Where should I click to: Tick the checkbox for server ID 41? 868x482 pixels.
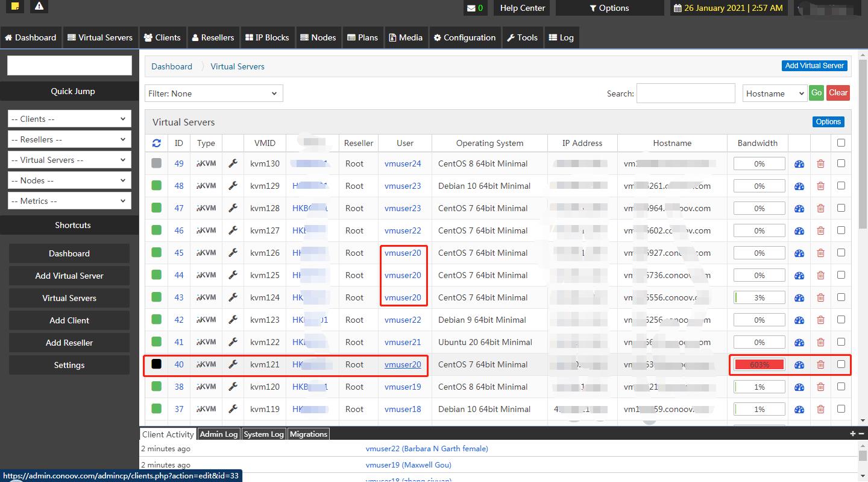(841, 342)
